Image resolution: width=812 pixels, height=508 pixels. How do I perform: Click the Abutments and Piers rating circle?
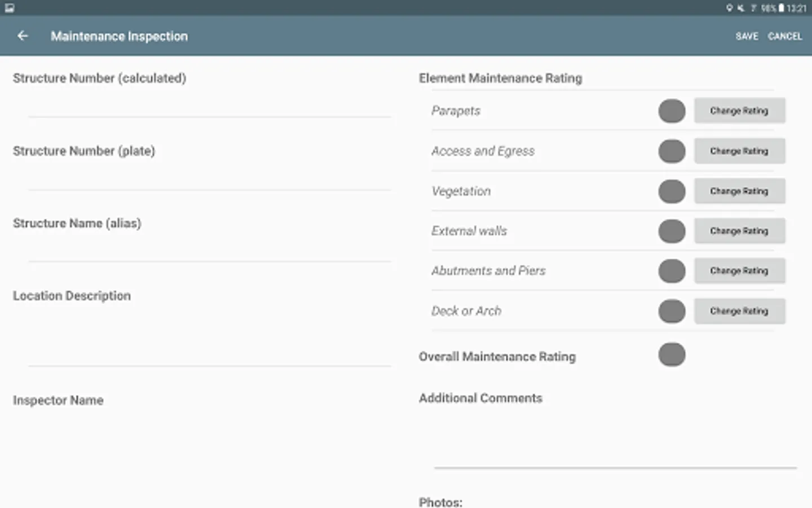tap(671, 271)
